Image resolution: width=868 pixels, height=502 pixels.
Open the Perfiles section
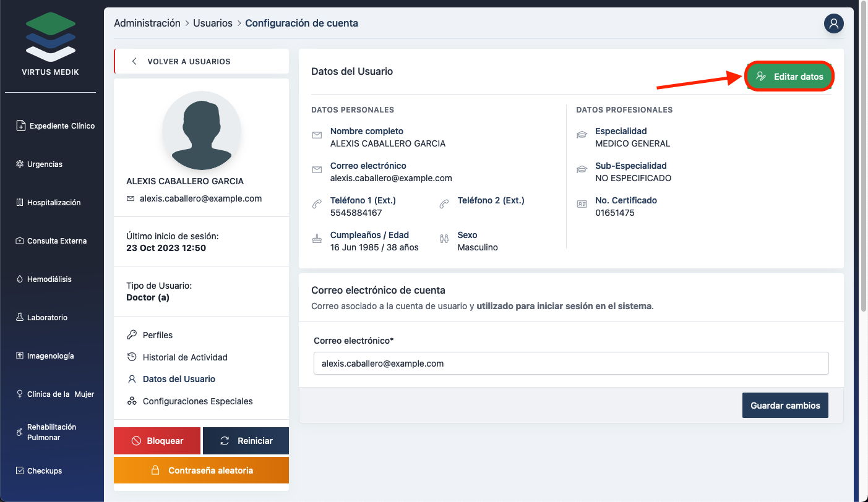(x=157, y=335)
